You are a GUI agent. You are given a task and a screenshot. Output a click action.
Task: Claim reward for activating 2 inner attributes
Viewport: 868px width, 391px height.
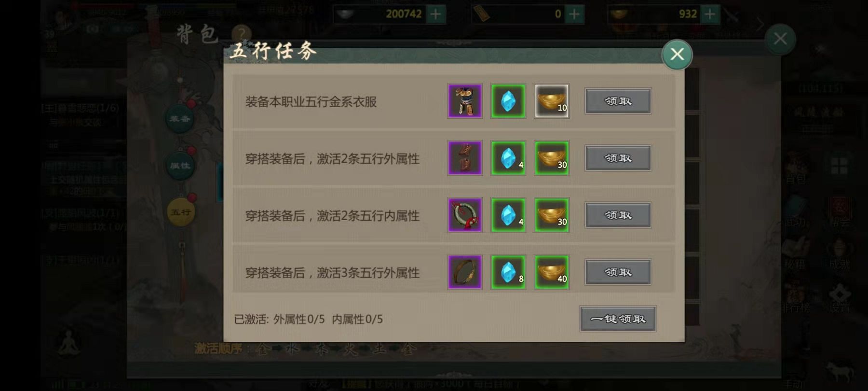pyautogui.click(x=618, y=215)
